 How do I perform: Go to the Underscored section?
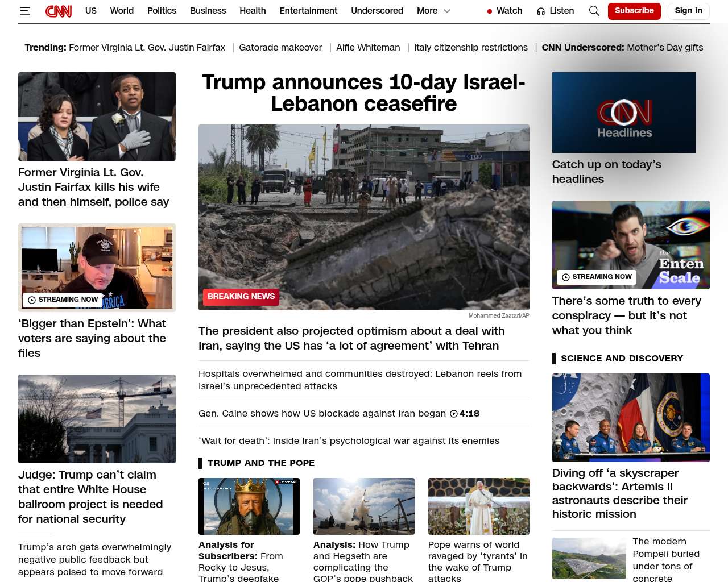(x=377, y=11)
